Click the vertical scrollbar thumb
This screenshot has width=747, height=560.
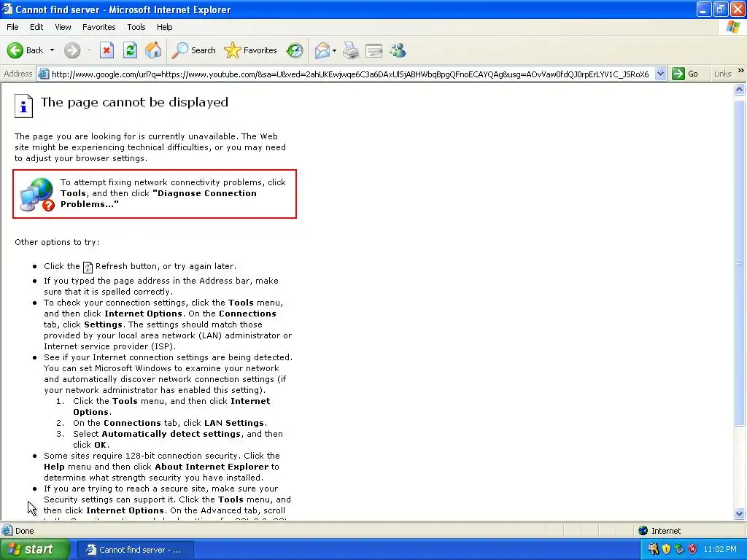pyautogui.click(x=740, y=263)
